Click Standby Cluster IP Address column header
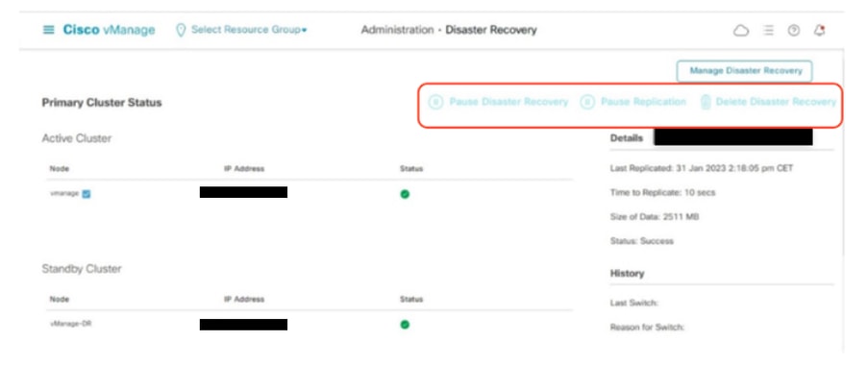Viewport: 868px width, 390px height. point(243,300)
